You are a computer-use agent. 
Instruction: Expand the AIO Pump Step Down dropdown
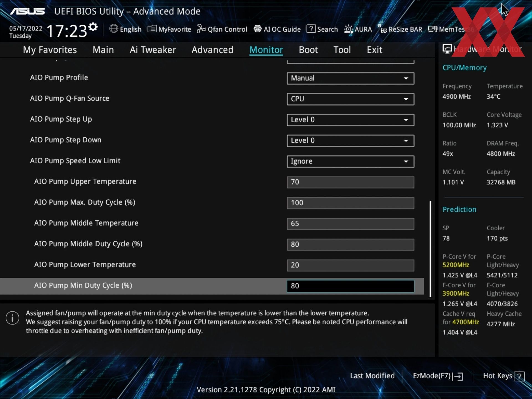tap(351, 140)
